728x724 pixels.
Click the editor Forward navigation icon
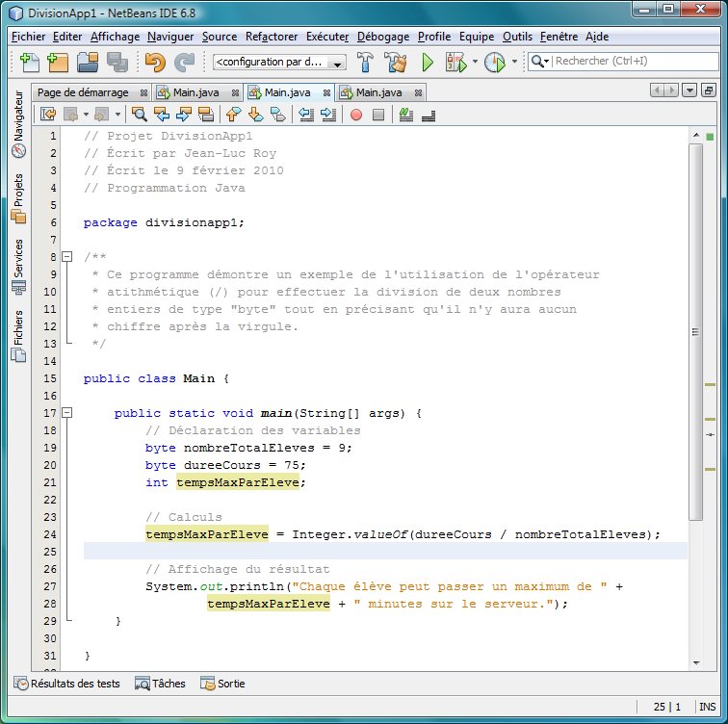click(x=102, y=115)
